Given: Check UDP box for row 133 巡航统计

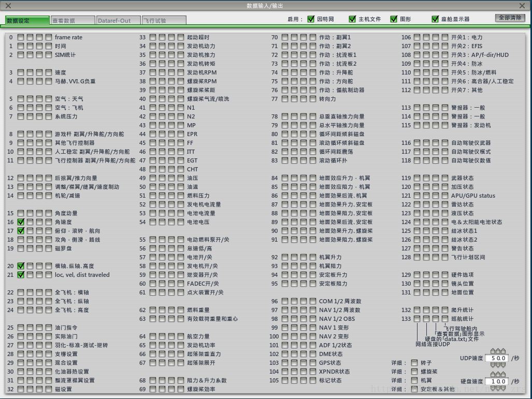Looking at the screenshot, I should 417,319.
